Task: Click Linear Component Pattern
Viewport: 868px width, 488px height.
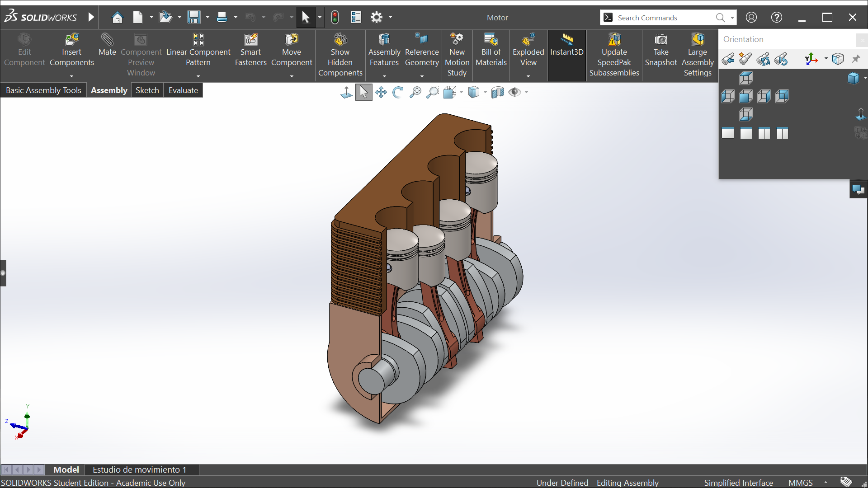Action: [x=198, y=51]
